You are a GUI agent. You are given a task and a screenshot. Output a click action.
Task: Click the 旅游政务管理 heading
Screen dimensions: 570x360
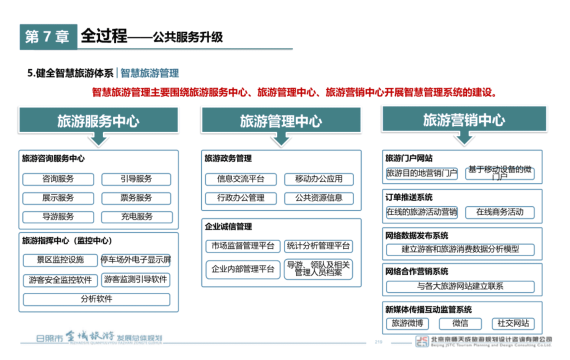coord(228,159)
